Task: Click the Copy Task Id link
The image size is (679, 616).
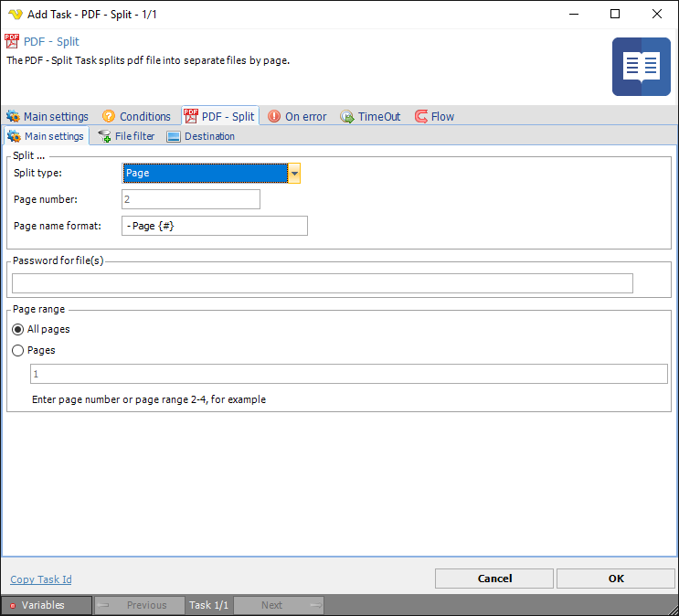Action: click(x=41, y=579)
